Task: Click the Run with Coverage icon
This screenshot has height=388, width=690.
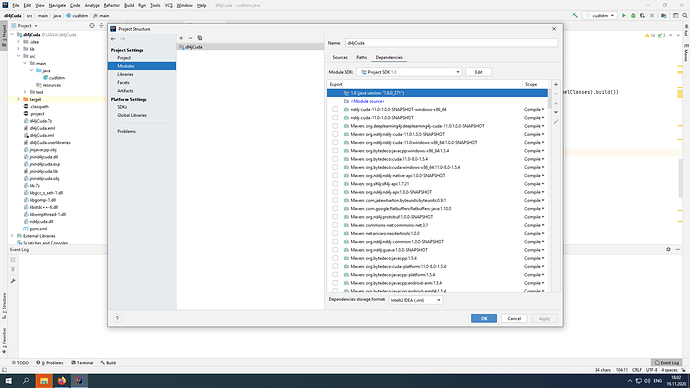Action: point(642,15)
